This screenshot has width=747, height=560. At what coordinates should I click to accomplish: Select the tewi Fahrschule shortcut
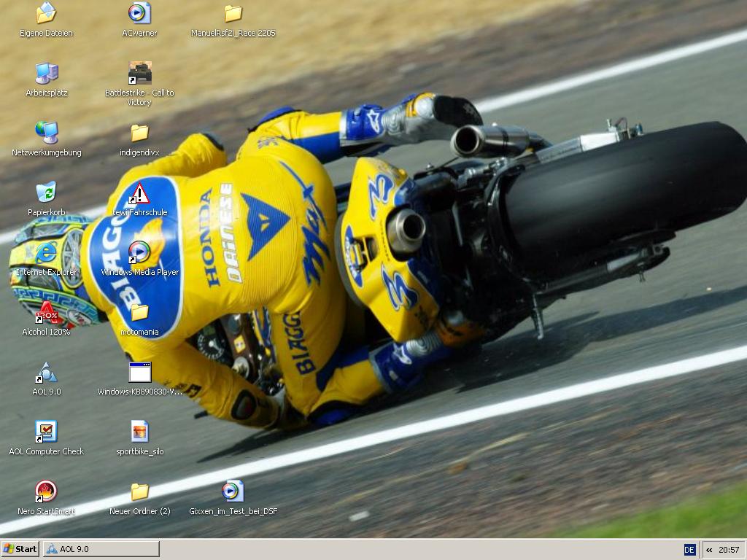click(139, 194)
